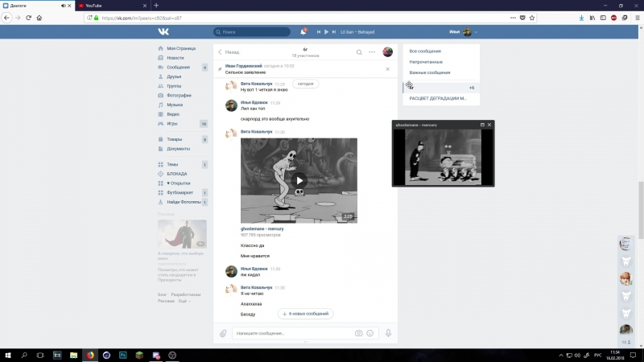Open the notifications bell
Viewport: 644px width, 362px height.
point(303,31)
